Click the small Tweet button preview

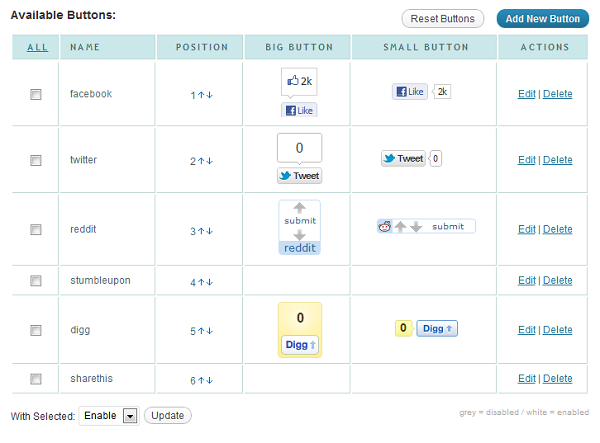(403, 158)
